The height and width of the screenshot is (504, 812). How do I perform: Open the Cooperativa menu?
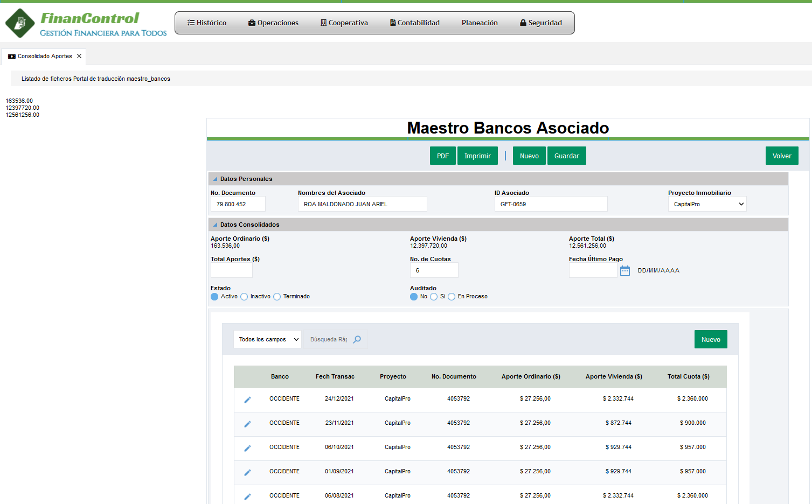point(344,23)
